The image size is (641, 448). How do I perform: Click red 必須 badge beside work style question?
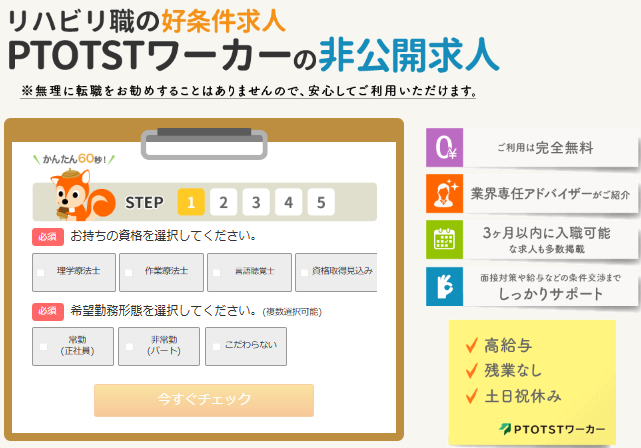[x=48, y=311]
